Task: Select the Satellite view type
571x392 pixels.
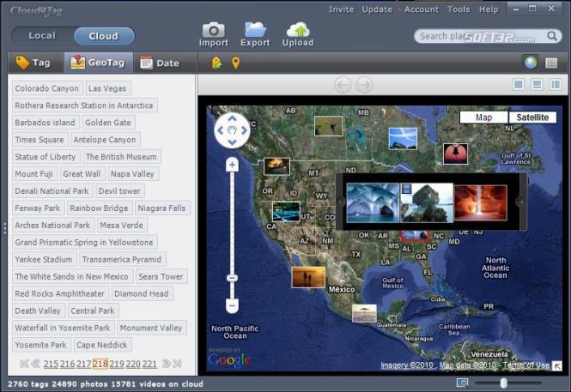Action: pos(532,118)
